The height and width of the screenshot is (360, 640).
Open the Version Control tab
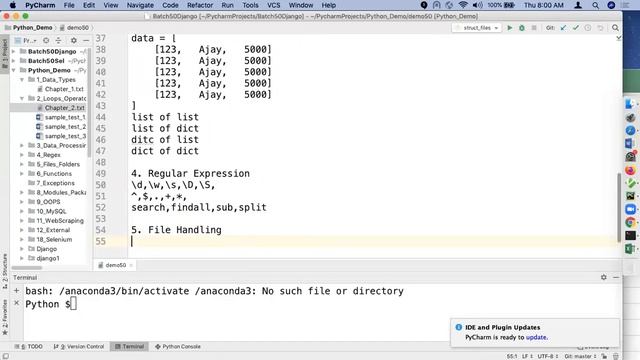(79, 347)
